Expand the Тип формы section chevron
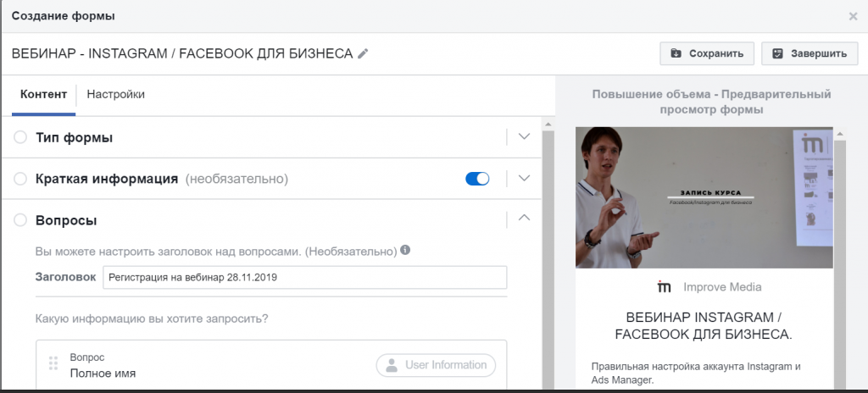 524,137
